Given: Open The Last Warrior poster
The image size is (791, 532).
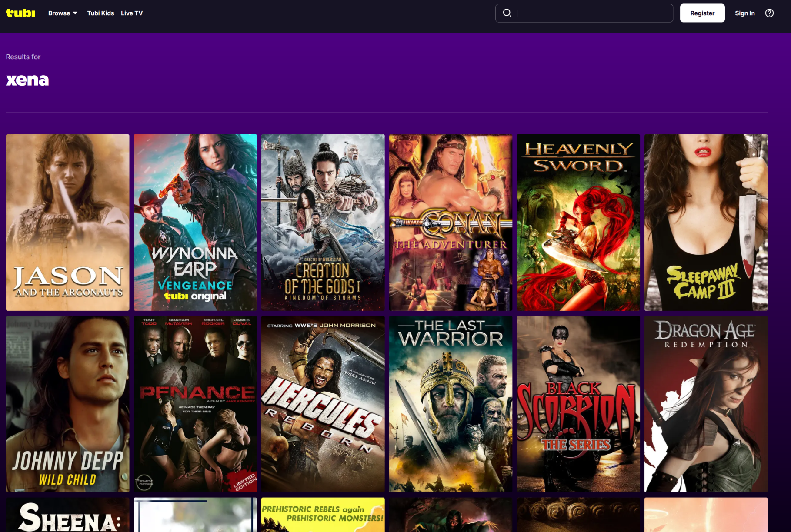Looking at the screenshot, I should pos(451,404).
